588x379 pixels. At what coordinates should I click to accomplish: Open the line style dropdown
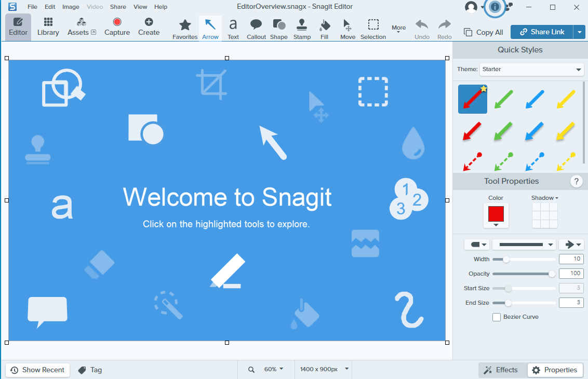(x=524, y=245)
